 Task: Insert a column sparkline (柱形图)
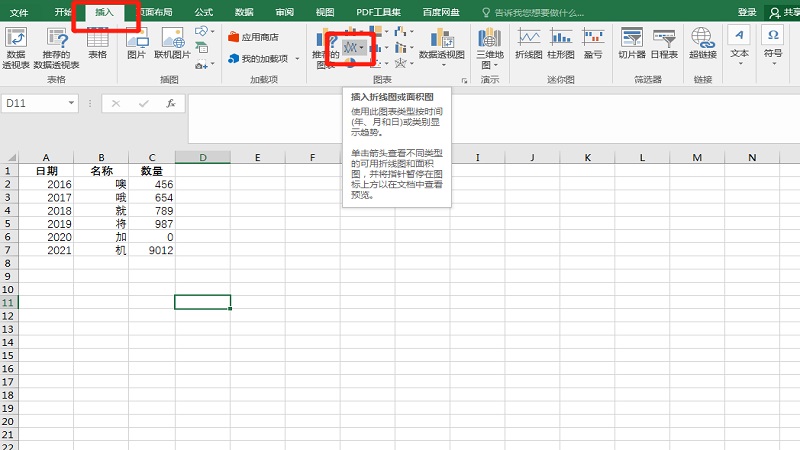(x=559, y=44)
